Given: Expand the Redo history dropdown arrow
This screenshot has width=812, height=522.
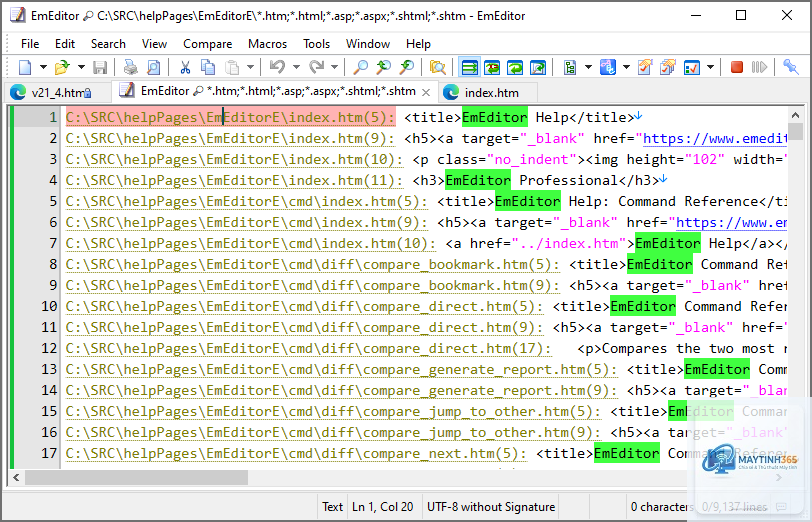Looking at the screenshot, I should tap(335, 67).
